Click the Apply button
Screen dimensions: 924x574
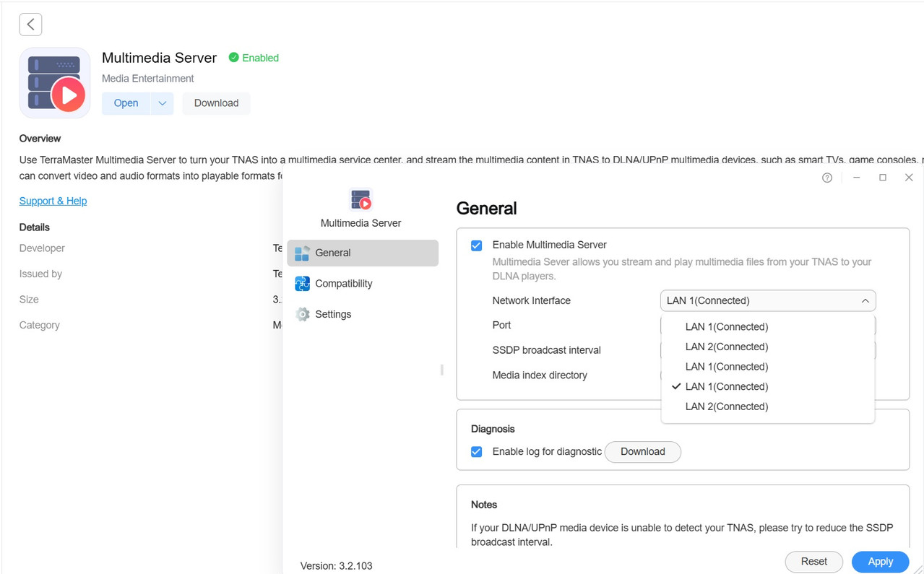coord(880,562)
